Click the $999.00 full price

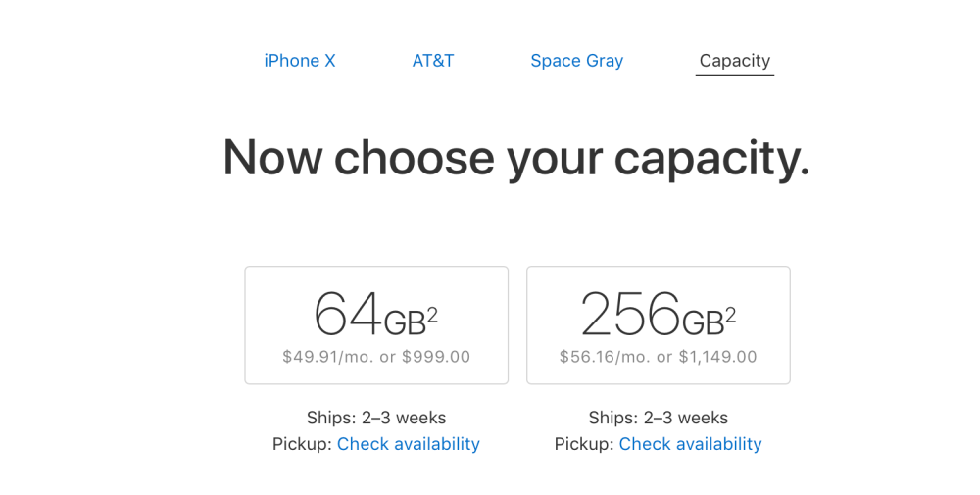coord(434,357)
